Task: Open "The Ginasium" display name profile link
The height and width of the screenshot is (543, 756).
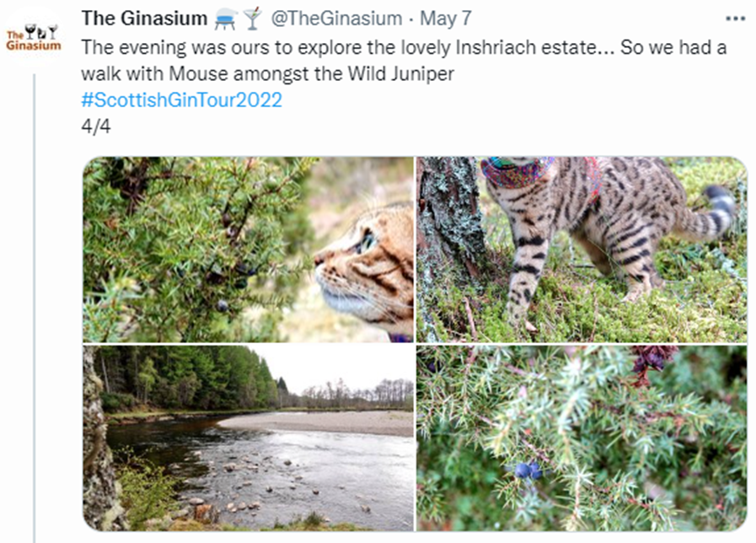Action: [x=144, y=18]
